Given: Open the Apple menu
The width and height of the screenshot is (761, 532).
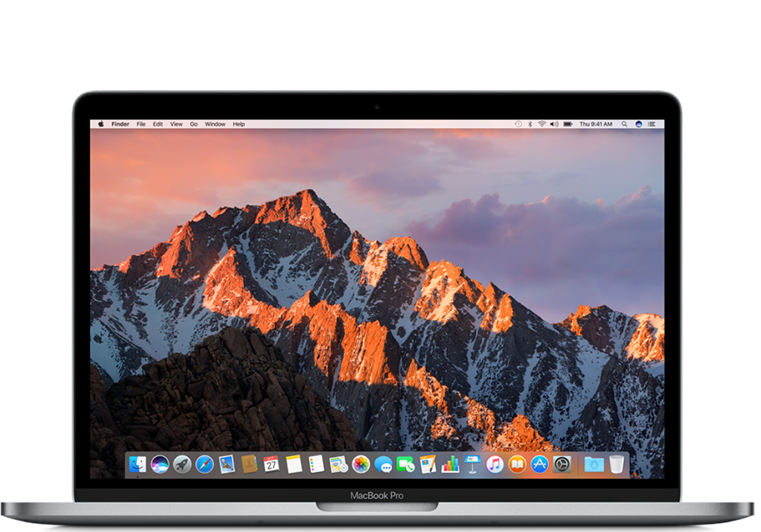Looking at the screenshot, I should pos(101,124).
